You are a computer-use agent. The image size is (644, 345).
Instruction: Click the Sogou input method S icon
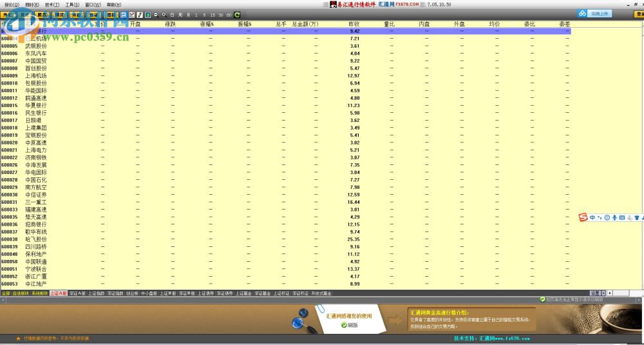coord(583,217)
